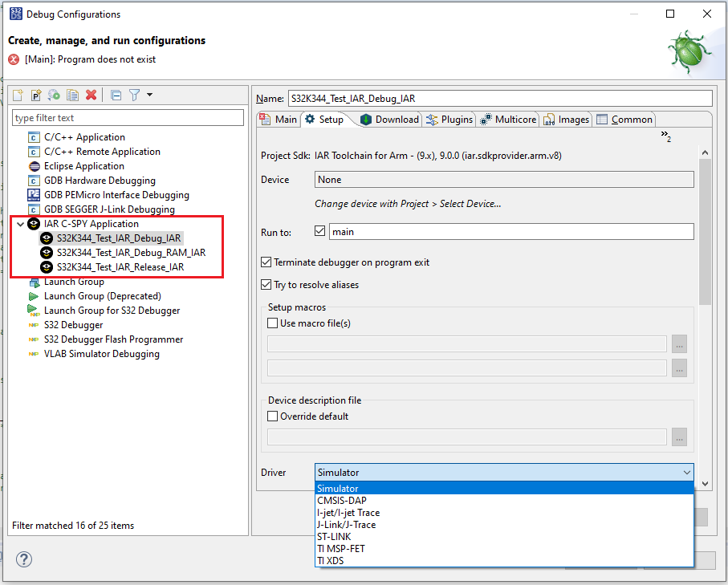Collapse all items in the configuration tree

(x=115, y=95)
